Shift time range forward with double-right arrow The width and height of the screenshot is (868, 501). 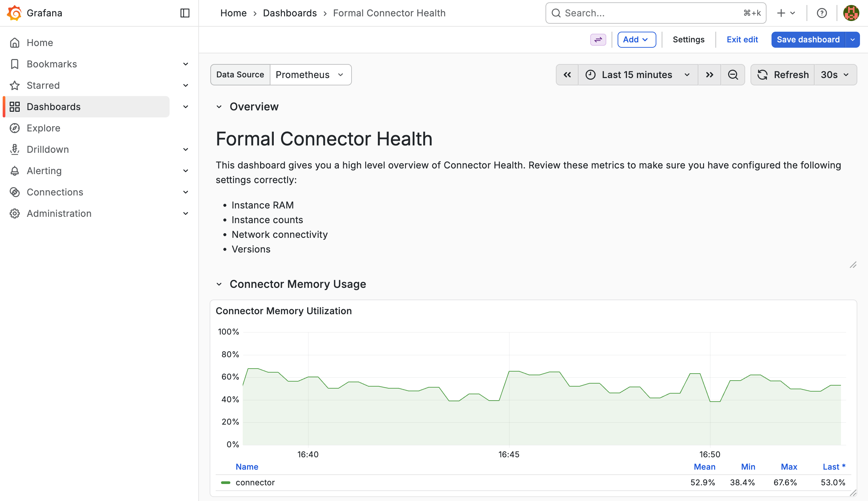coord(709,75)
